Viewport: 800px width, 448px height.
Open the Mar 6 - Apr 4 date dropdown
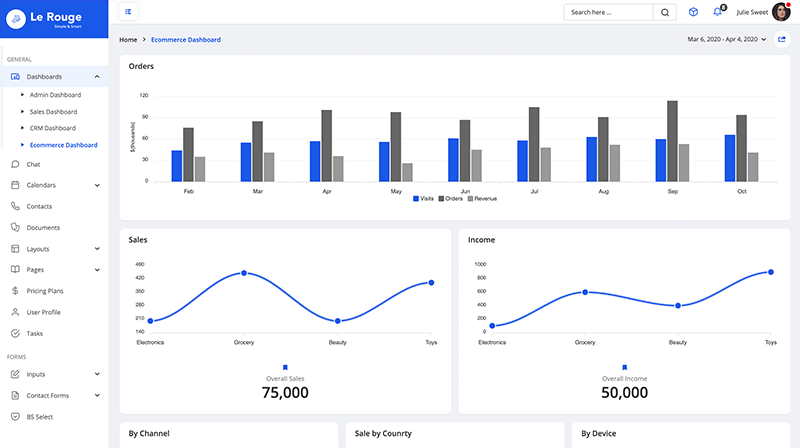(726, 39)
